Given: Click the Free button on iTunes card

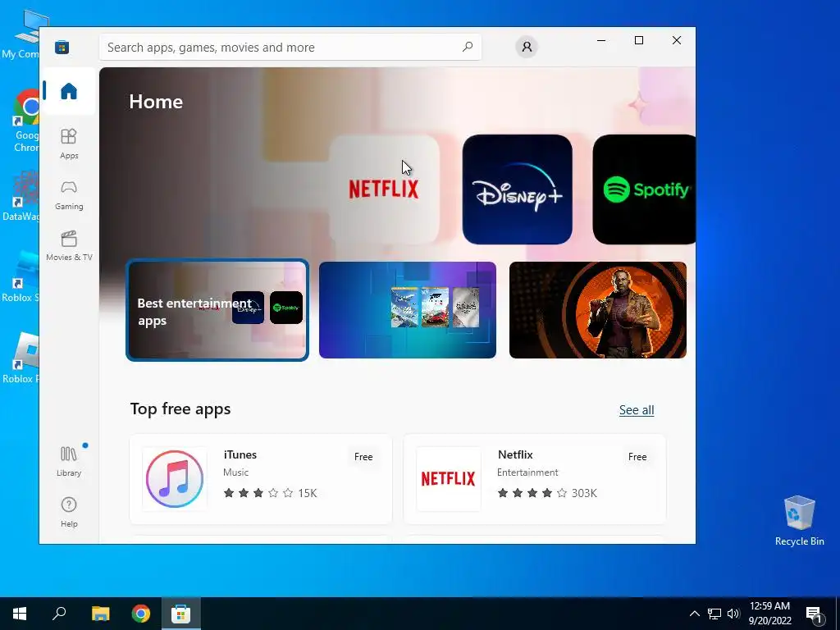Looking at the screenshot, I should [x=363, y=456].
